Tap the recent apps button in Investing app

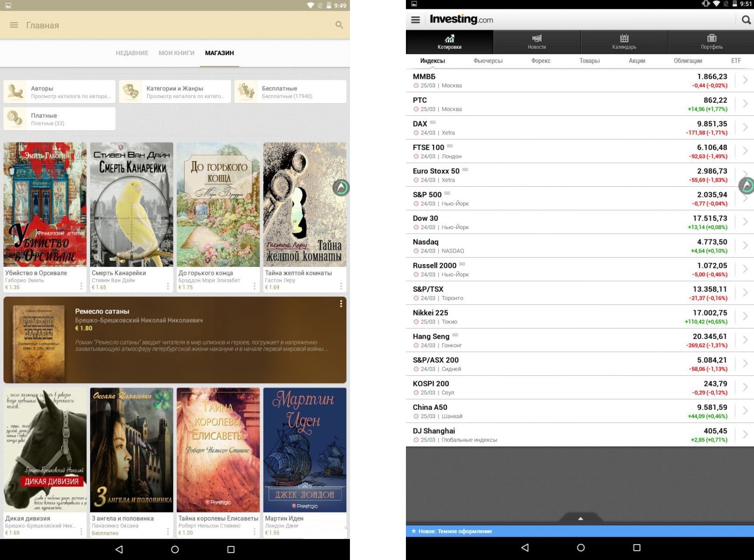tap(637, 547)
